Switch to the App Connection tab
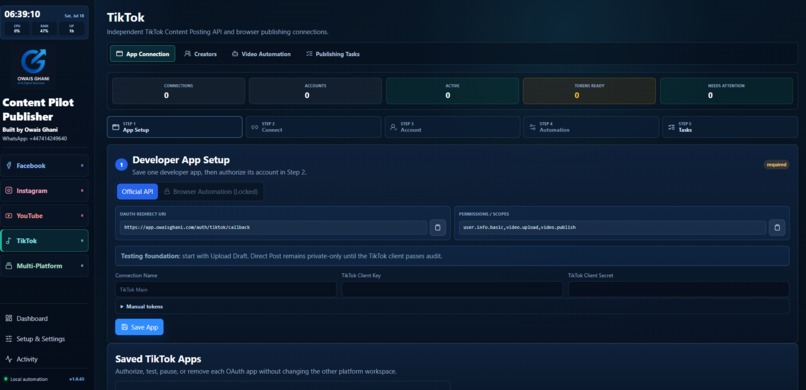 click(142, 53)
